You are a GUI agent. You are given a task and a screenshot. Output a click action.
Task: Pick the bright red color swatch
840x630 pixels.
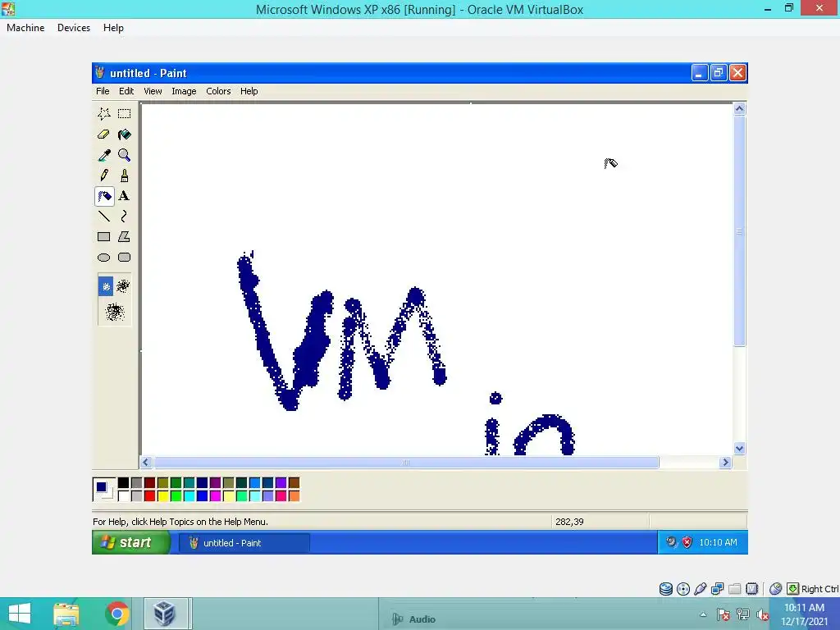[149, 496]
